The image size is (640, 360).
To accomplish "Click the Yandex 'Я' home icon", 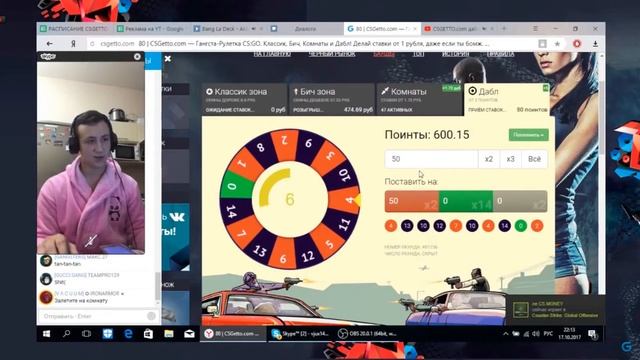I will tap(73, 44).
